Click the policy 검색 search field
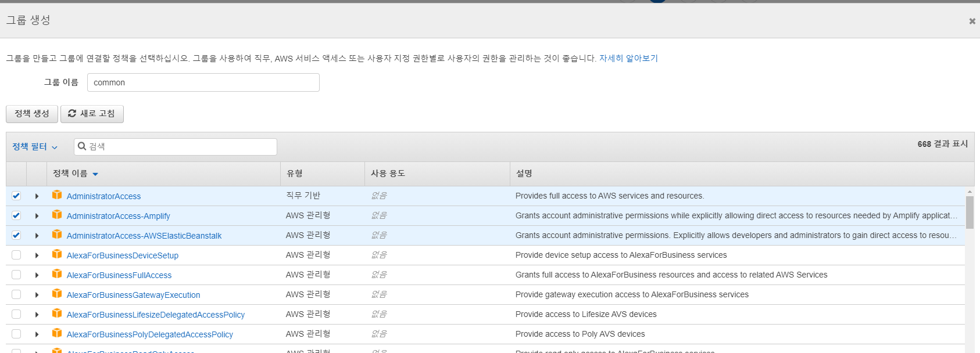Image resolution: width=980 pixels, height=353 pixels. [x=176, y=146]
